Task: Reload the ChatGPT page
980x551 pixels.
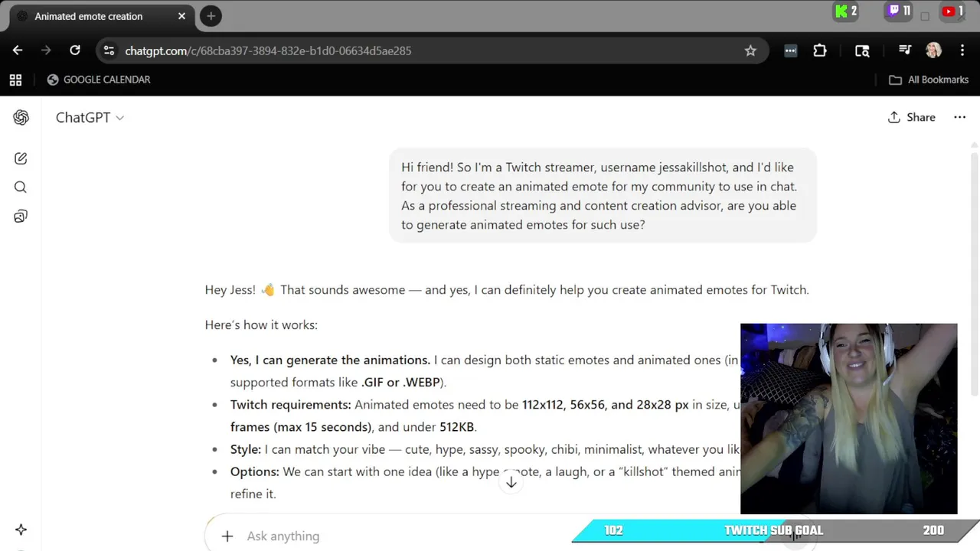Action: pyautogui.click(x=75, y=51)
